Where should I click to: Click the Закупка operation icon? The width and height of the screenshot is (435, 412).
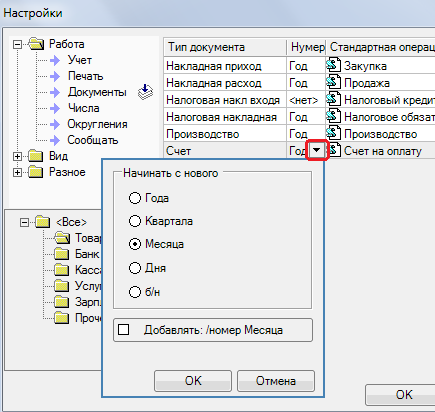pyautogui.click(x=333, y=65)
